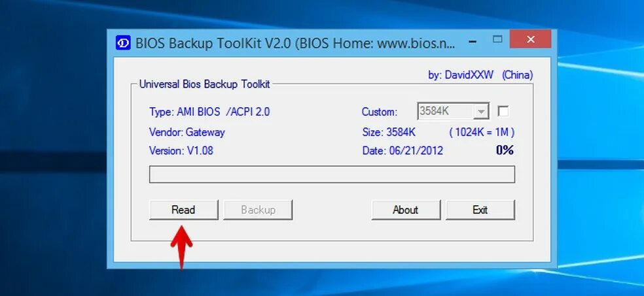Click the '( 1024K = 1M )' note

click(482, 133)
